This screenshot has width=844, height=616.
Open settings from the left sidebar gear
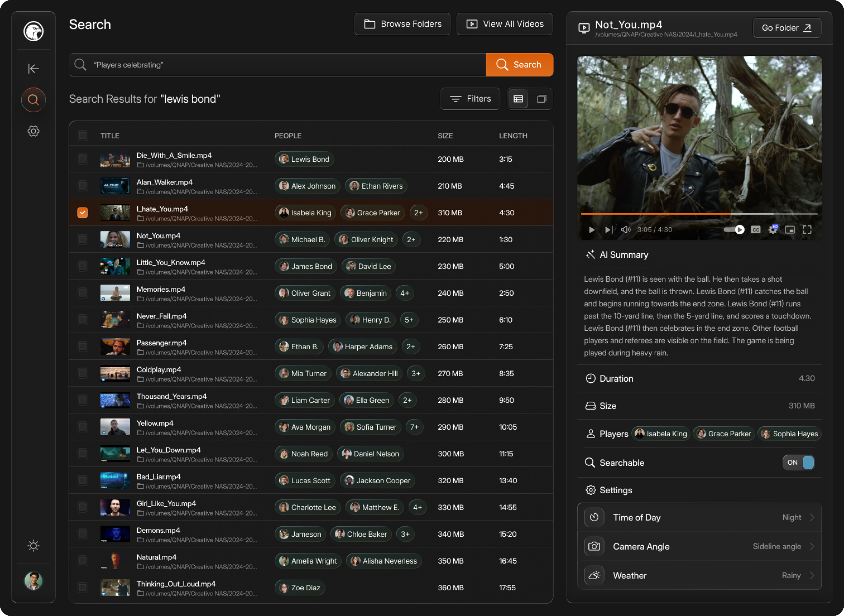point(33,131)
